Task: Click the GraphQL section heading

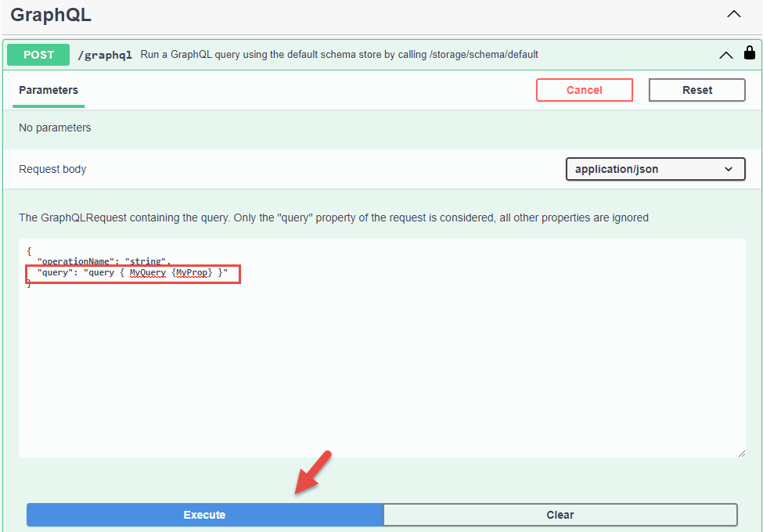Action: [x=51, y=15]
